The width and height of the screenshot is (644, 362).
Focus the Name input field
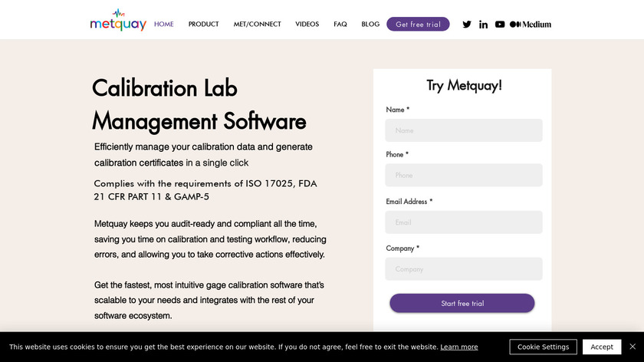tap(464, 130)
